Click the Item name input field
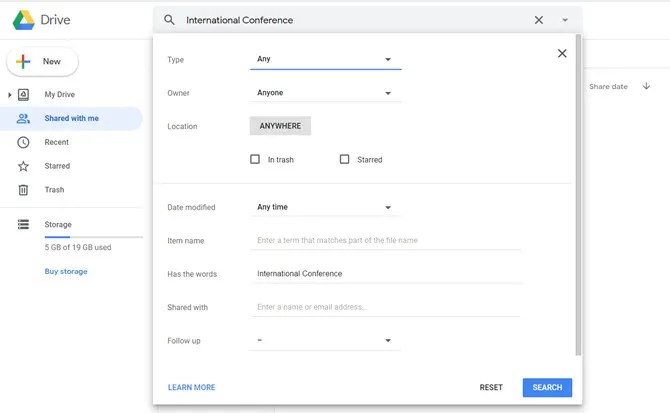This screenshot has height=413, width=670. point(388,241)
